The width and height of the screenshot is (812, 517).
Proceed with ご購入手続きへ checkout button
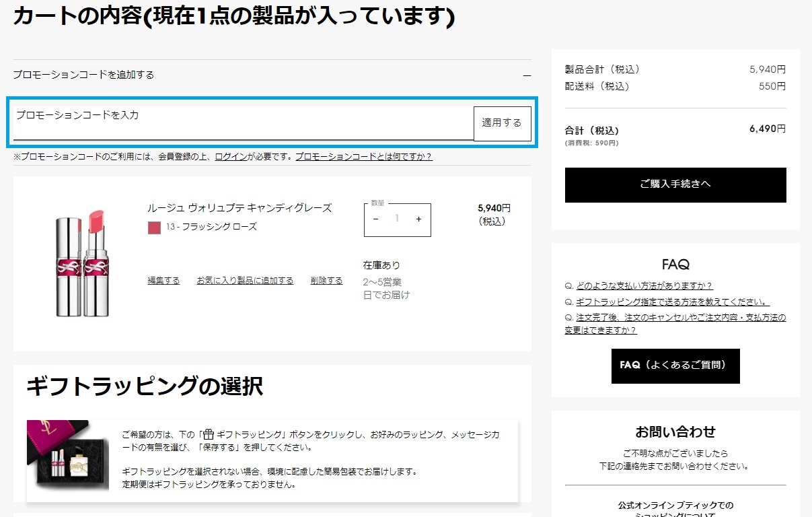(675, 184)
